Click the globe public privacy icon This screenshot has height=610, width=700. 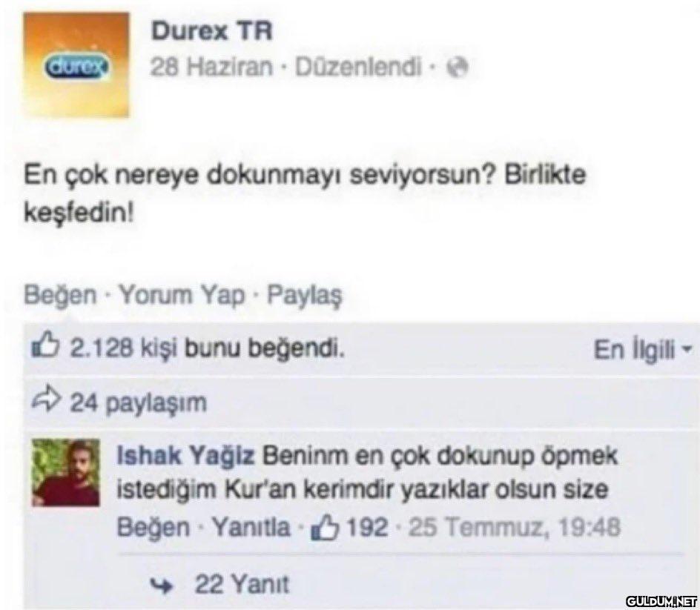(x=460, y=68)
